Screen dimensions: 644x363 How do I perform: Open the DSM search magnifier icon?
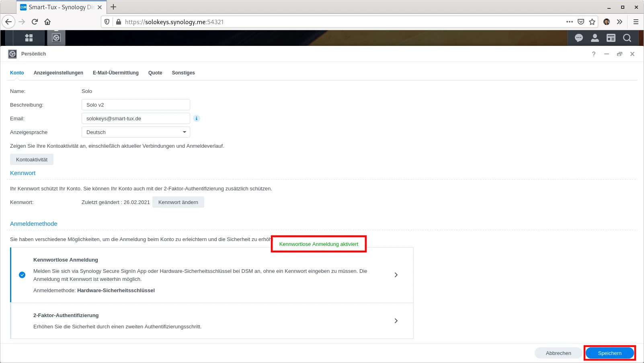click(x=627, y=38)
